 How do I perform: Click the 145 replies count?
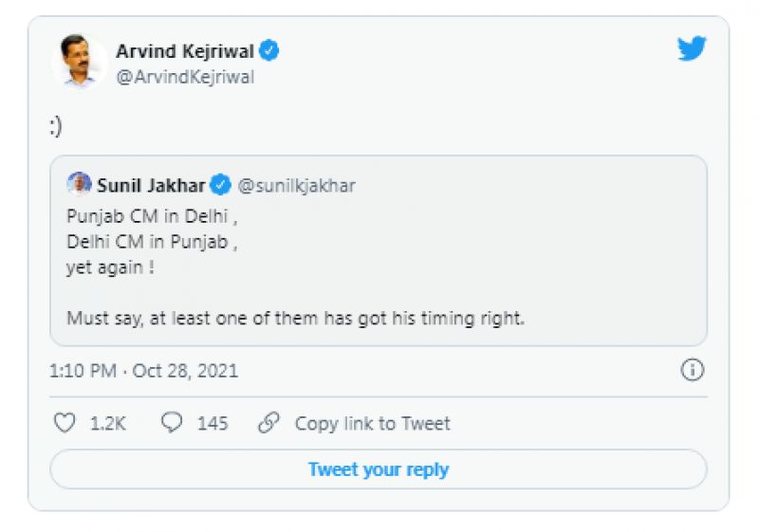213,424
